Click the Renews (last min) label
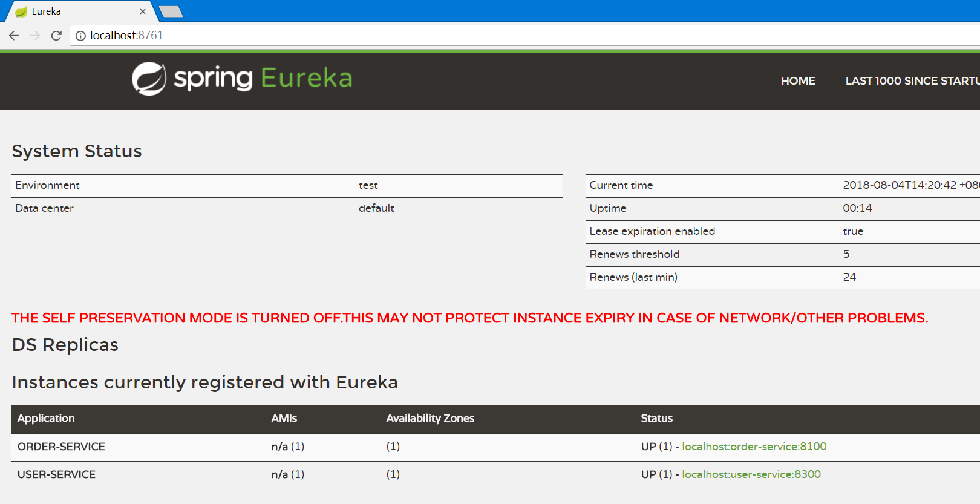Viewport: 980px width, 504px height. click(633, 277)
